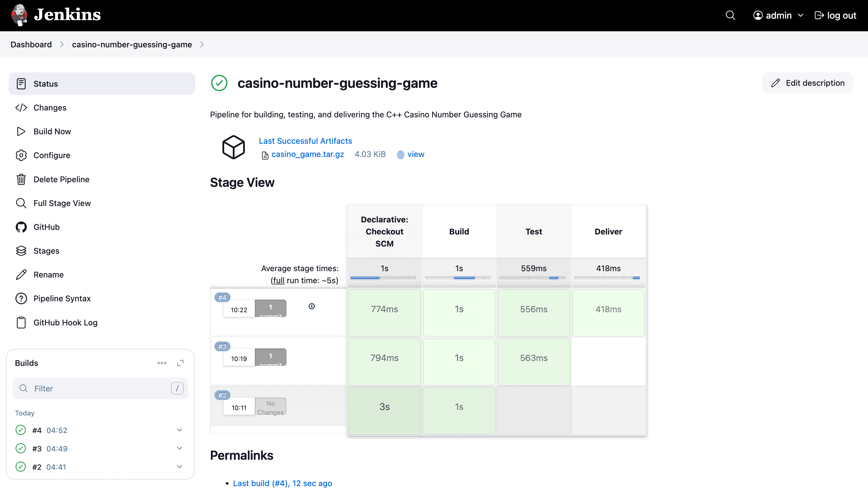Click the Edit description button

point(808,83)
